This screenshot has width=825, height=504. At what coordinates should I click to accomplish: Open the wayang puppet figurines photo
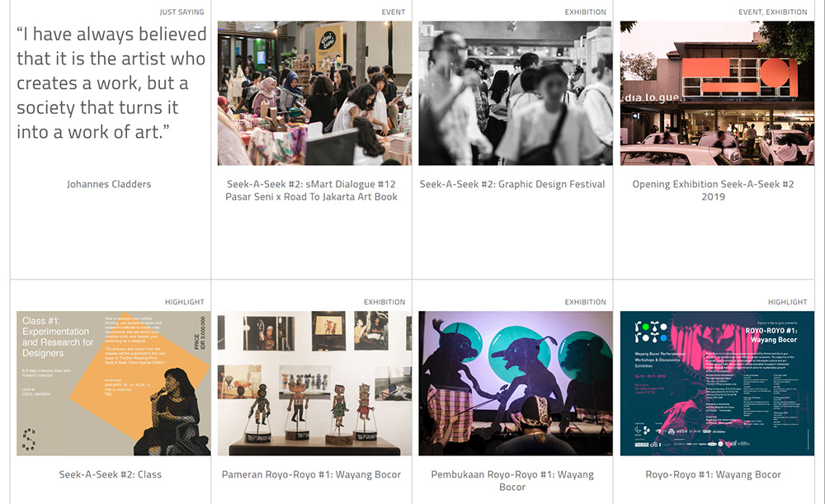coord(314,383)
